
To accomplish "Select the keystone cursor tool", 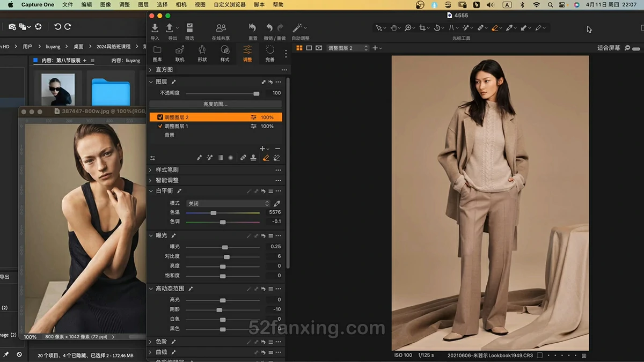I will pyautogui.click(x=451, y=28).
